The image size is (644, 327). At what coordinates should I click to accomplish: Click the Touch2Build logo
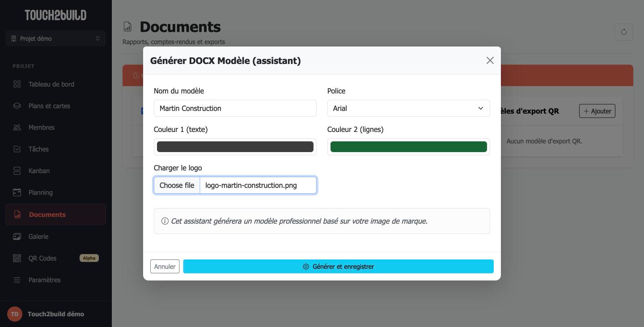point(55,15)
